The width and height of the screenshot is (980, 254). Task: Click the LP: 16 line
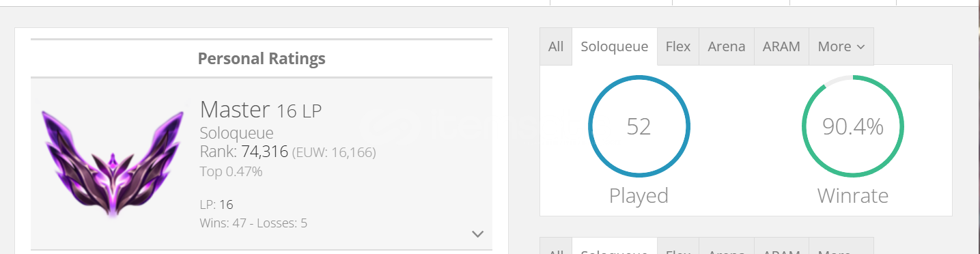(x=216, y=204)
